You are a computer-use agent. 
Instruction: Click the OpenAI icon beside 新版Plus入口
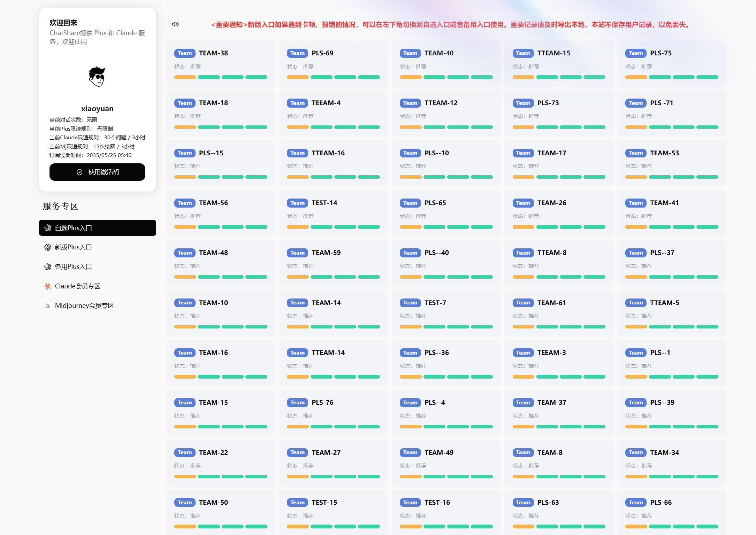[48, 247]
